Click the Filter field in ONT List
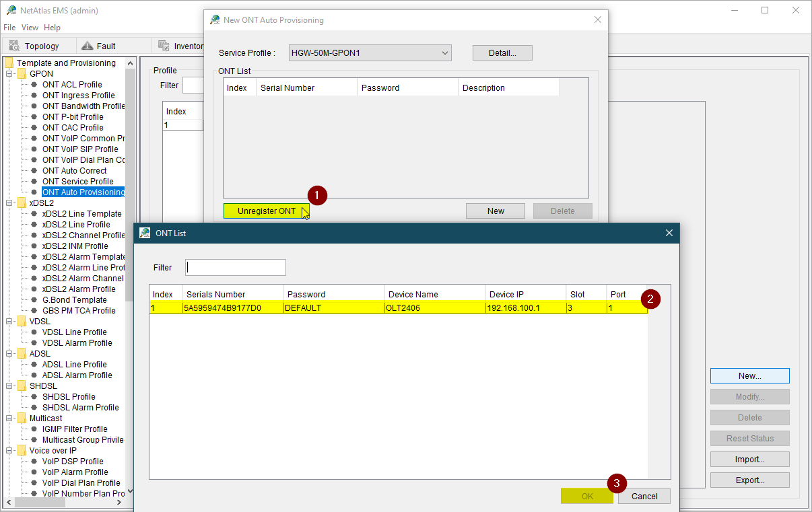 click(x=236, y=268)
